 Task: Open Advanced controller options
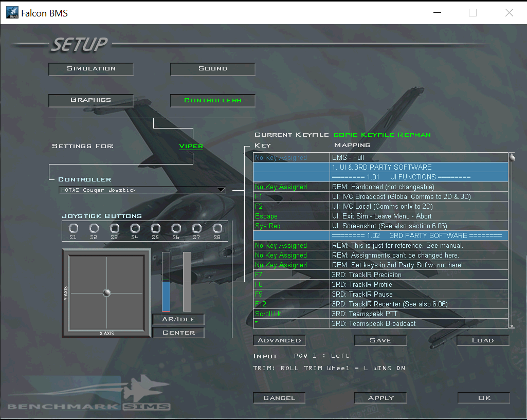tap(279, 340)
